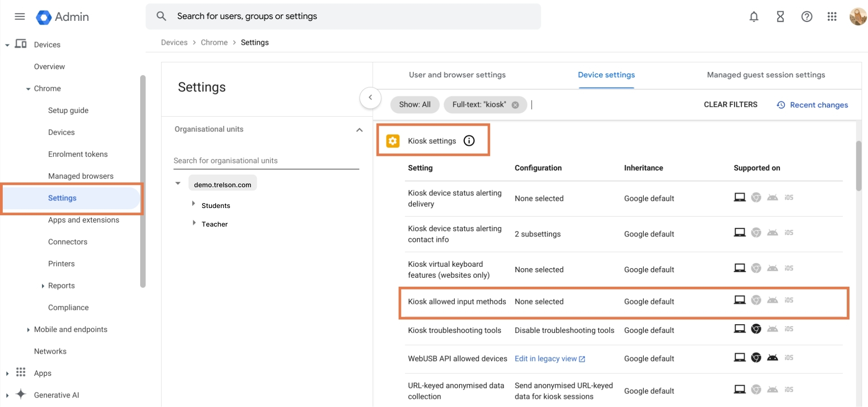Expand the Generative AI section arrow

[7, 395]
